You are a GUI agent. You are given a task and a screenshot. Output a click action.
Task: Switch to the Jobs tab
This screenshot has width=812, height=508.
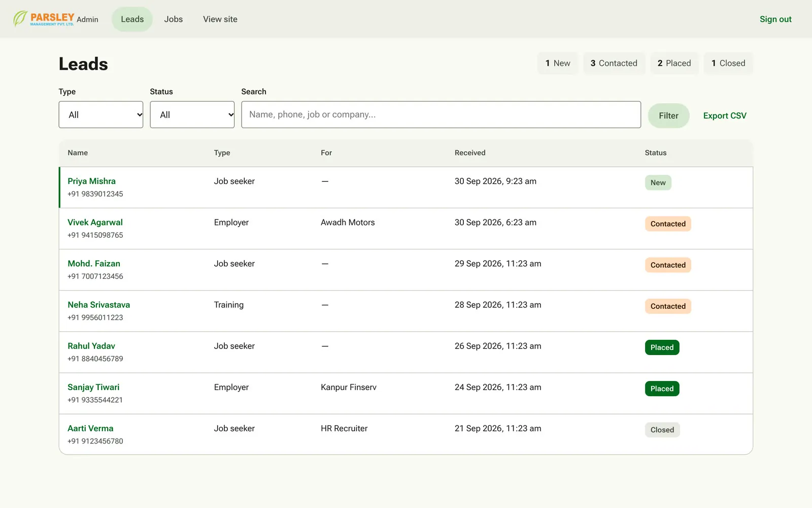pyautogui.click(x=173, y=19)
